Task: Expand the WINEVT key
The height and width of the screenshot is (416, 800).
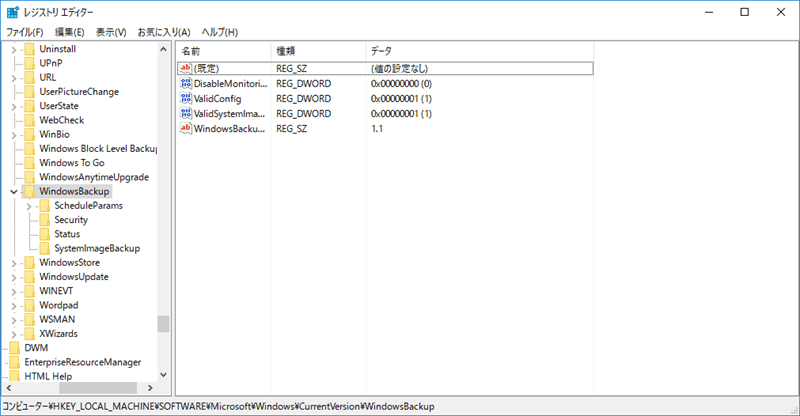Action: 14,292
